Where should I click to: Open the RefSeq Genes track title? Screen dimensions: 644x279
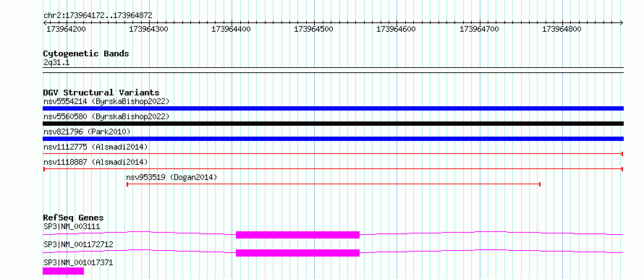(x=73, y=218)
